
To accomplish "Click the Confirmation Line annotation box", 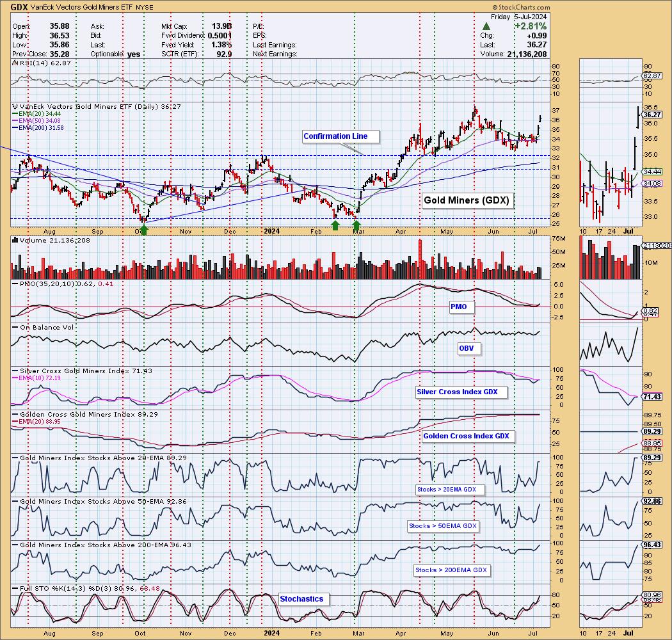I will pos(340,136).
